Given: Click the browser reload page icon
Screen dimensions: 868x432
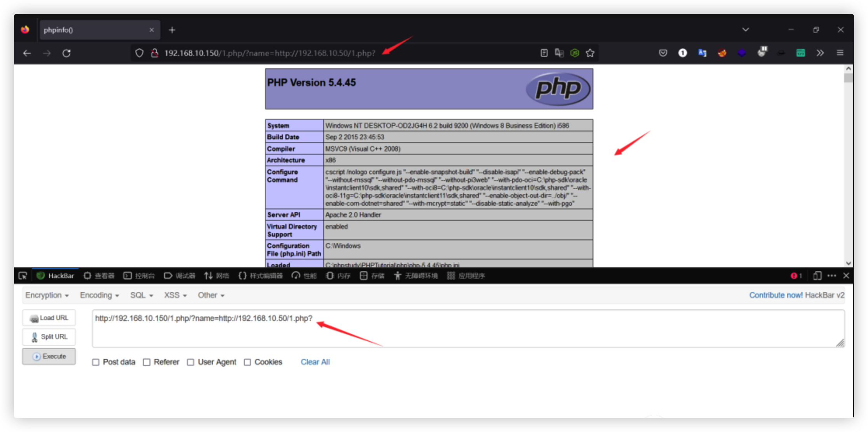Looking at the screenshot, I should [66, 53].
